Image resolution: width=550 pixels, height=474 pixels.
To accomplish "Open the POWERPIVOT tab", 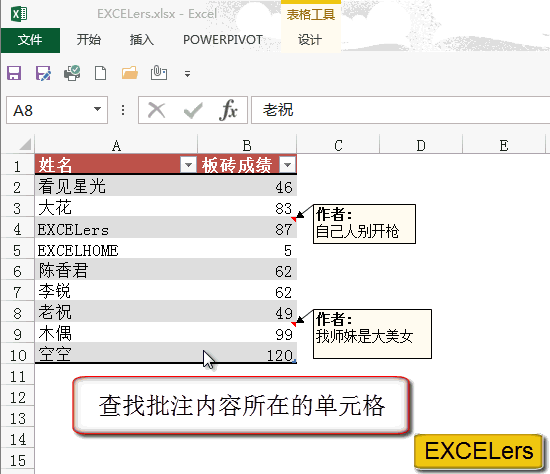I will pos(223,40).
